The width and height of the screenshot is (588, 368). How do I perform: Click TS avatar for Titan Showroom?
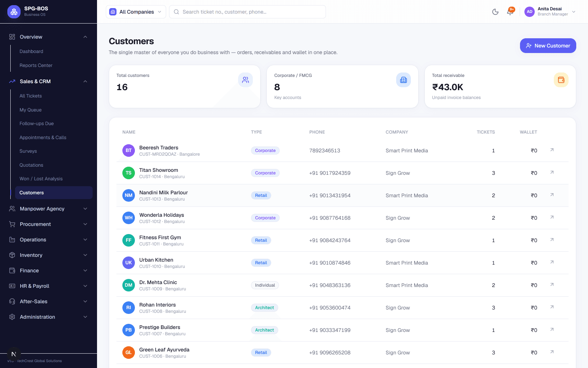click(129, 173)
